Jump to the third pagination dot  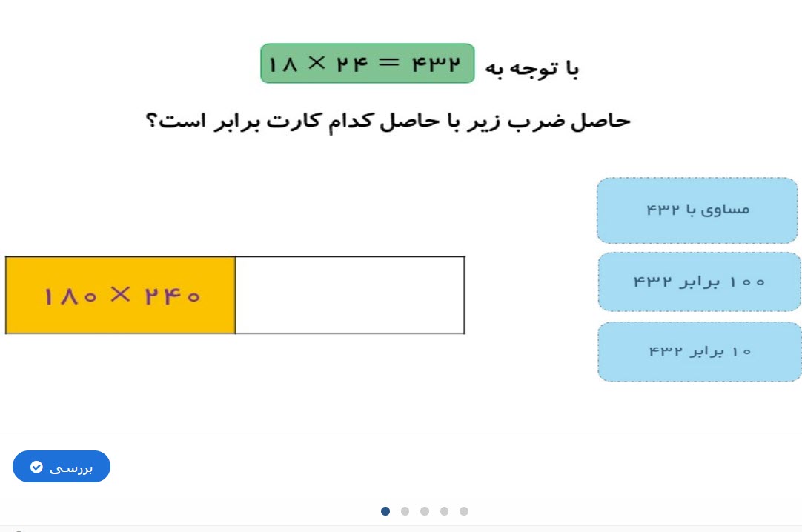tap(425, 511)
